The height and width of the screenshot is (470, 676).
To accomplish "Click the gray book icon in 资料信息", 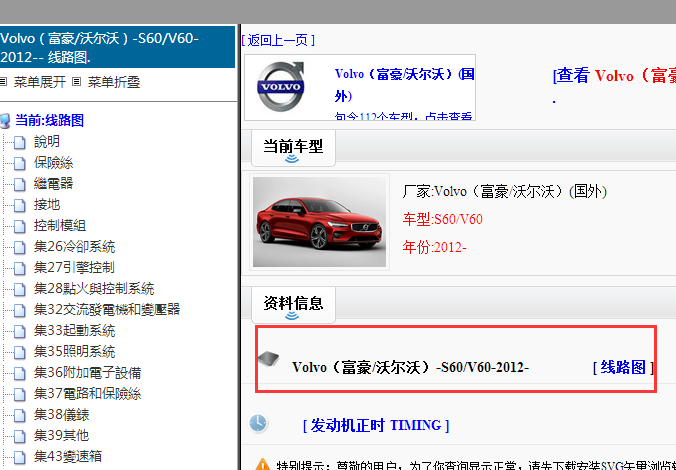I will click(269, 359).
